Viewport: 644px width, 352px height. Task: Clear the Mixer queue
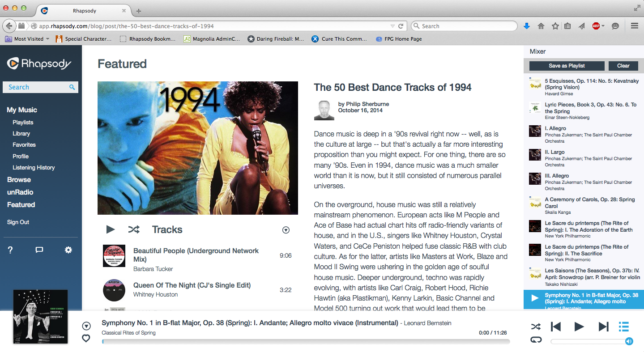(623, 66)
